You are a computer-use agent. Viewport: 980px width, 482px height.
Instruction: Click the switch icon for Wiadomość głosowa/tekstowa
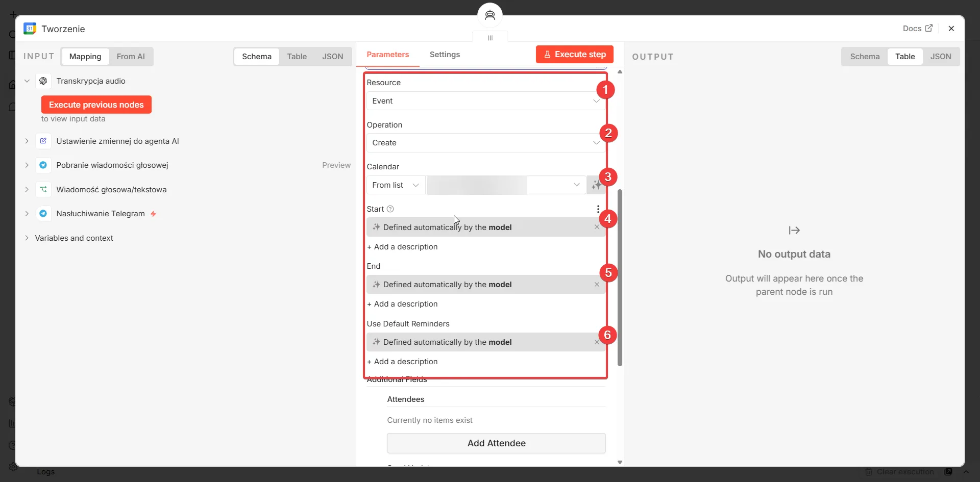click(x=43, y=189)
